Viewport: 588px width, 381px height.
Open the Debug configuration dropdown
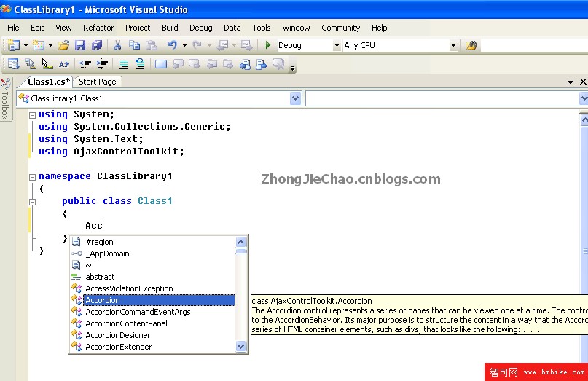pyautogui.click(x=337, y=45)
